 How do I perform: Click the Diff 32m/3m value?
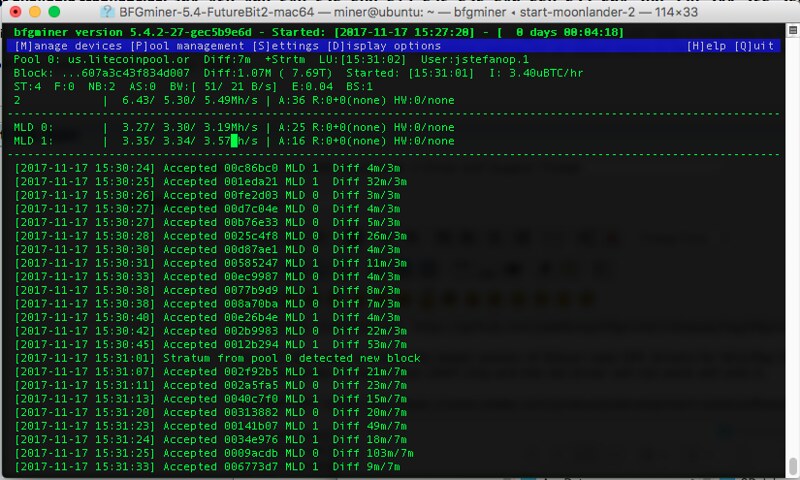tap(369, 182)
